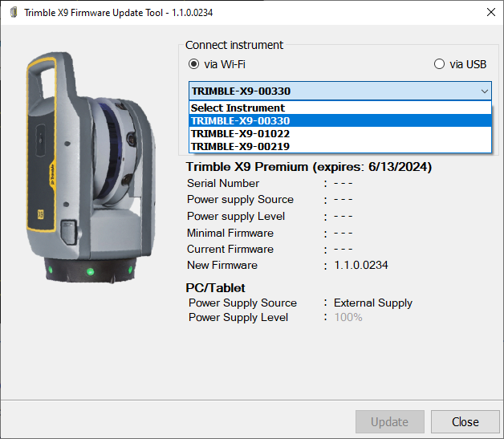Pick TRIMBLE-X9-00219 in the dropdown list
The image size is (504, 439).
coord(340,147)
